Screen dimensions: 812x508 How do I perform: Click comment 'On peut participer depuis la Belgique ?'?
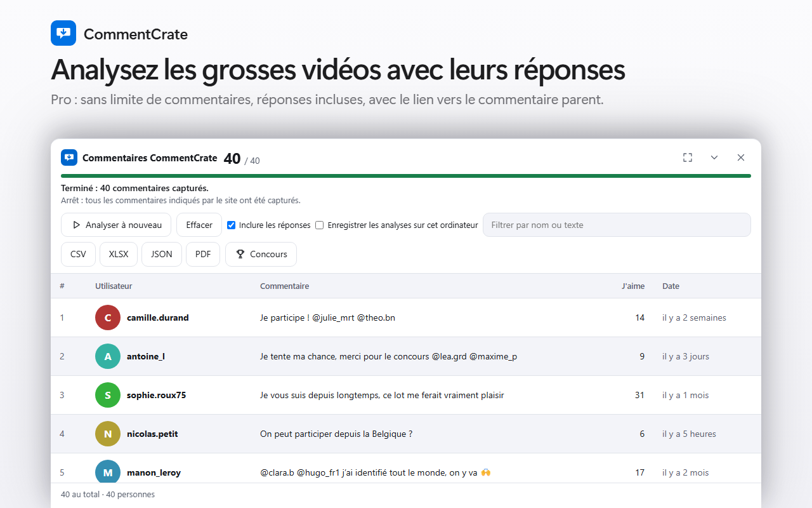point(336,434)
